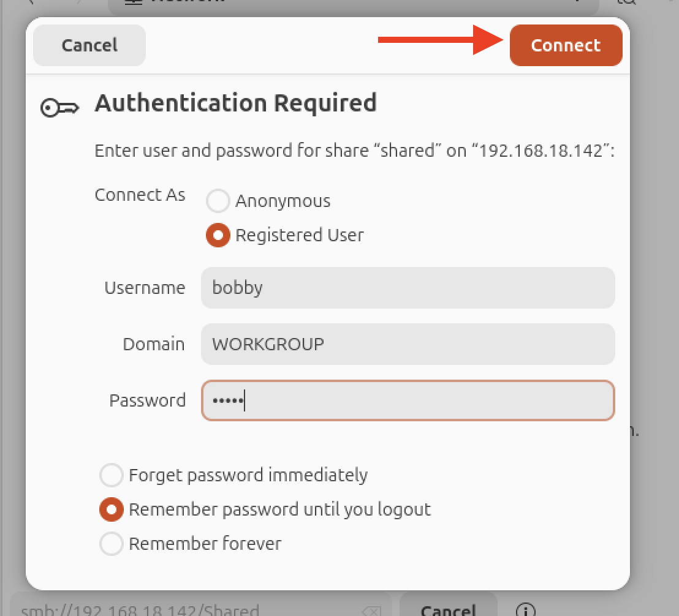Image resolution: width=679 pixels, height=616 pixels.
Task: Focus the Password entry field
Action: click(408, 400)
